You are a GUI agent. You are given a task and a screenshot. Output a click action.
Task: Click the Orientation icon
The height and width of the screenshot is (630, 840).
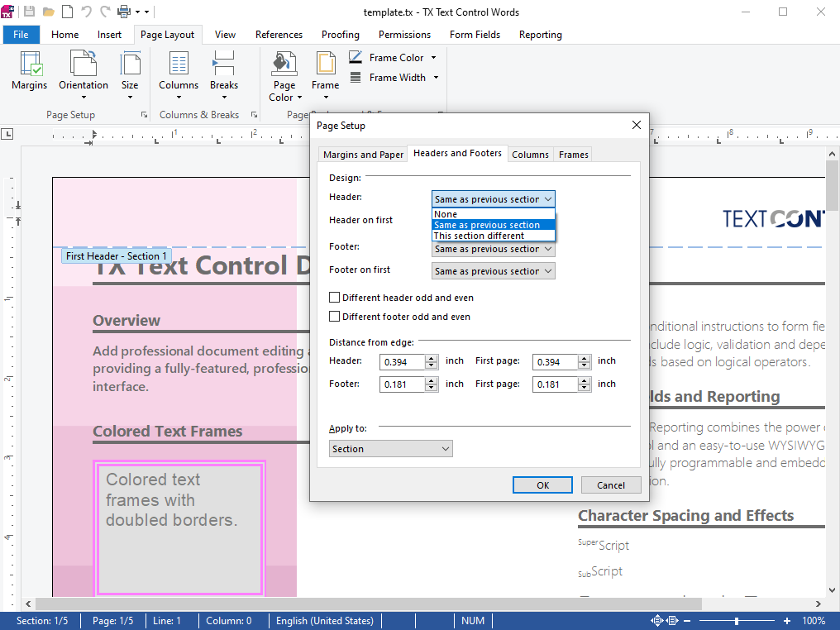(83, 64)
